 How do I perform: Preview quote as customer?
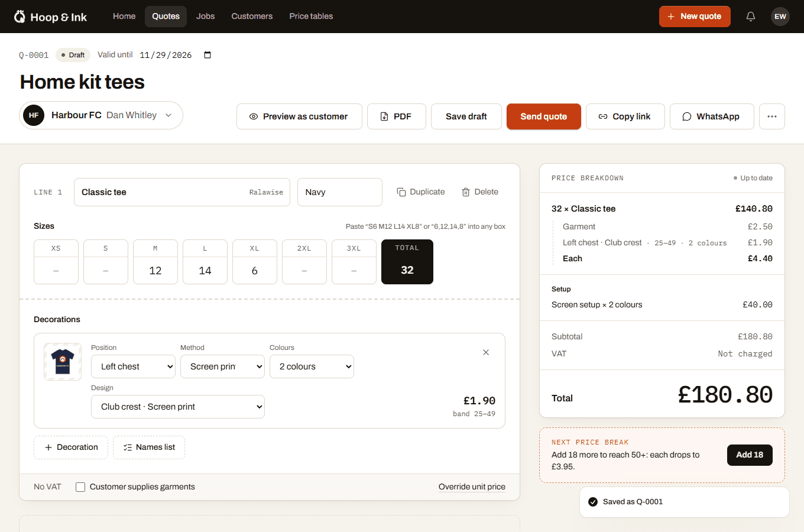coord(299,116)
